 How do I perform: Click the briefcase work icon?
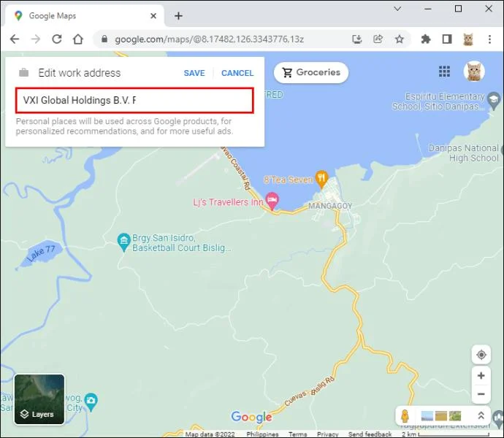coord(24,72)
